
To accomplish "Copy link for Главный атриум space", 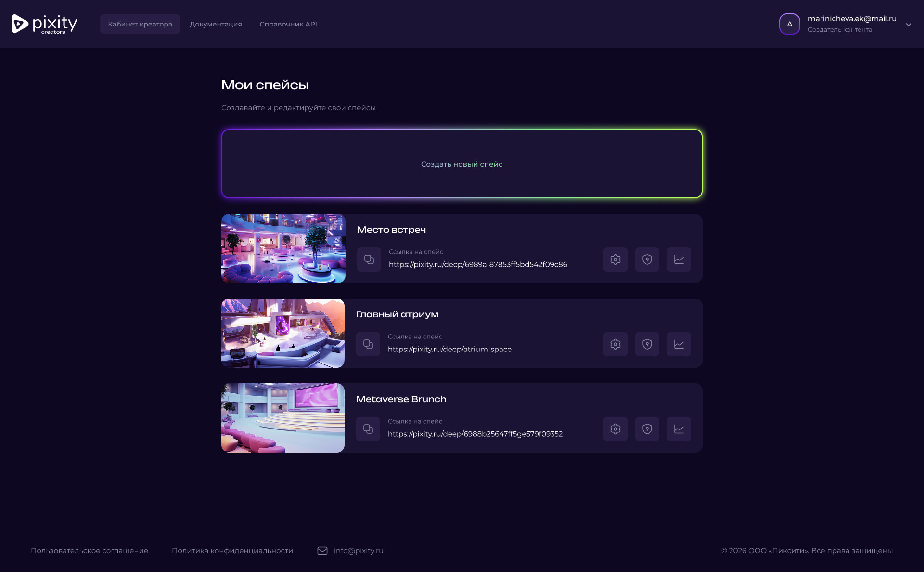I will [x=368, y=344].
